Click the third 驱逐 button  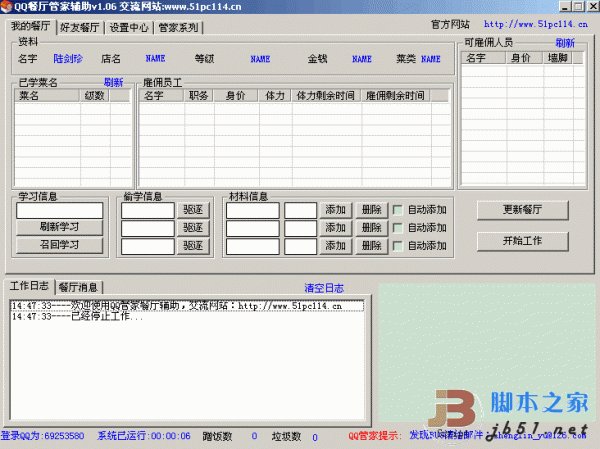(x=193, y=246)
